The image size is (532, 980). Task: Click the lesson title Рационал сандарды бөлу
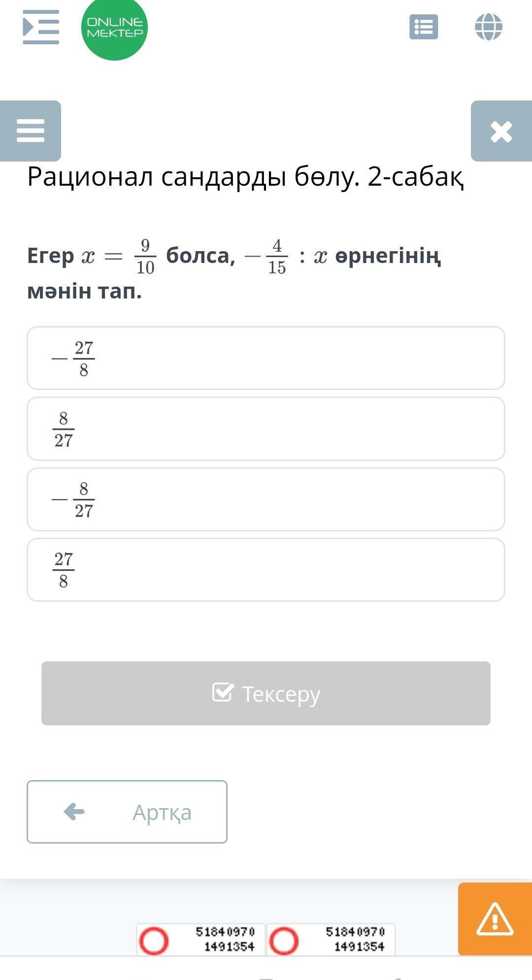click(x=245, y=176)
